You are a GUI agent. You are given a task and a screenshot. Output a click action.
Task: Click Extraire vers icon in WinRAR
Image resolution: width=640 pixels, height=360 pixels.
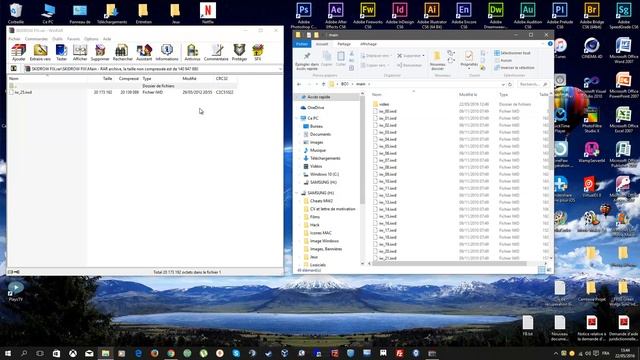[x=40, y=53]
